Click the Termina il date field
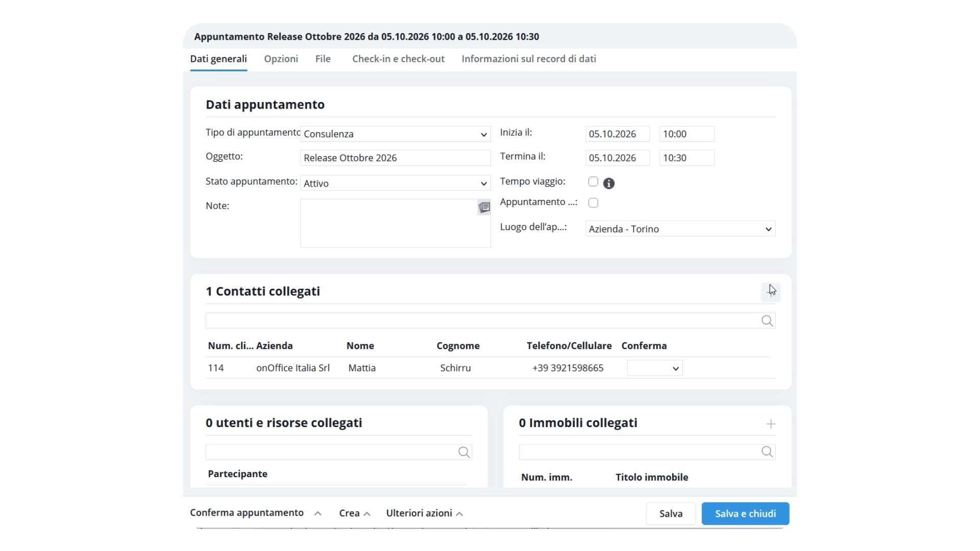This screenshot has height=551, width=980. pos(617,158)
